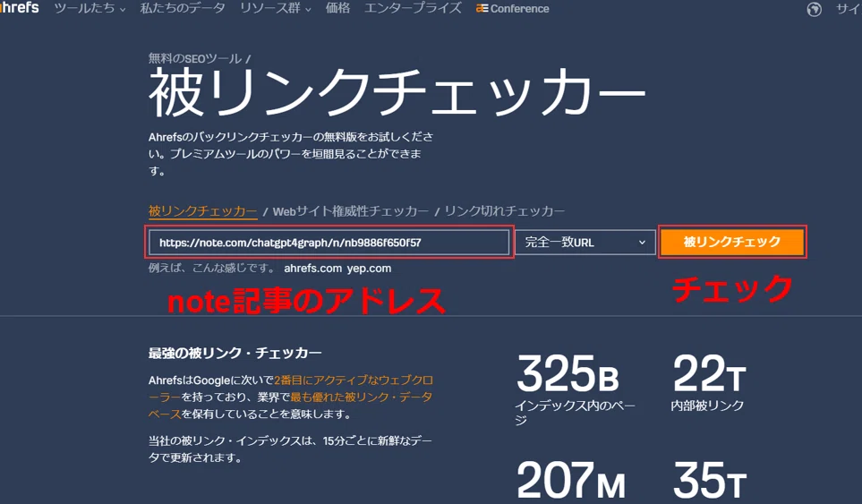Screen dimensions: 862x504
Task: Click the 最強の被リンク・チェッカー heading
Action: [x=235, y=353]
